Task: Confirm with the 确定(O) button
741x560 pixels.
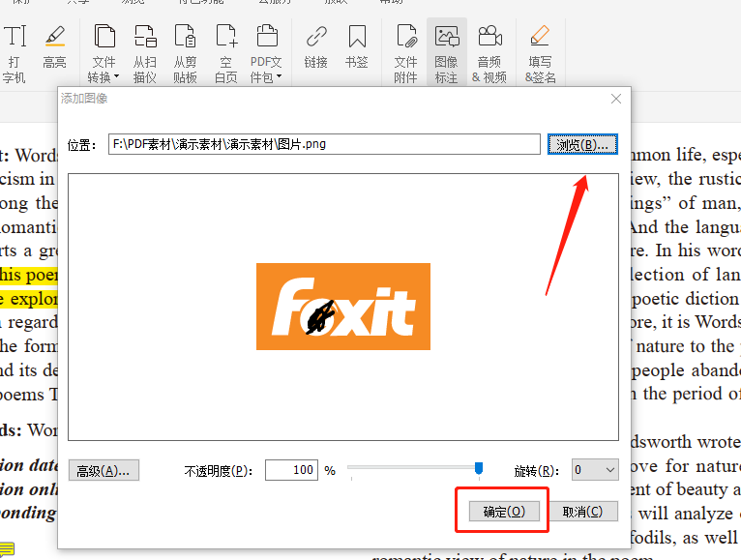Action: click(504, 512)
